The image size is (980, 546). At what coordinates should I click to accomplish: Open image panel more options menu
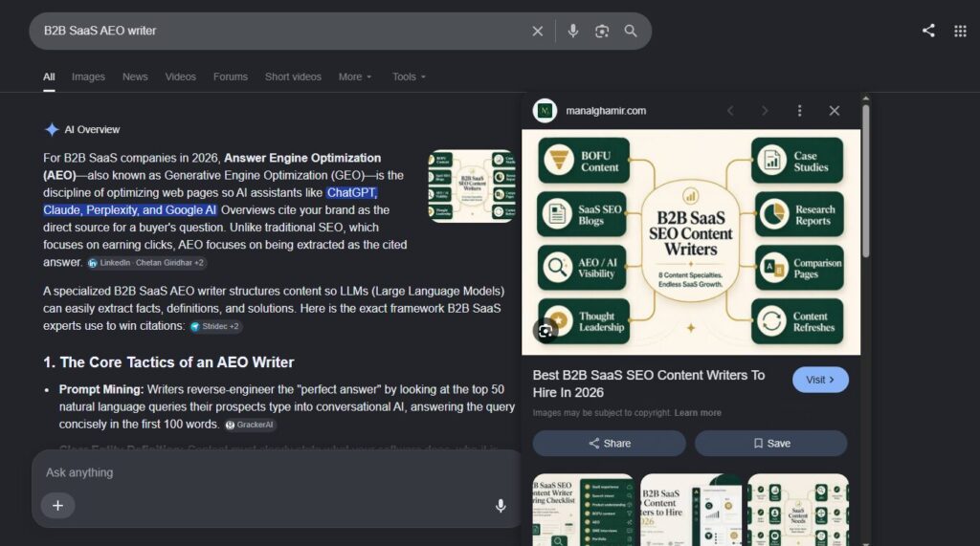click(x=799, y=111)
